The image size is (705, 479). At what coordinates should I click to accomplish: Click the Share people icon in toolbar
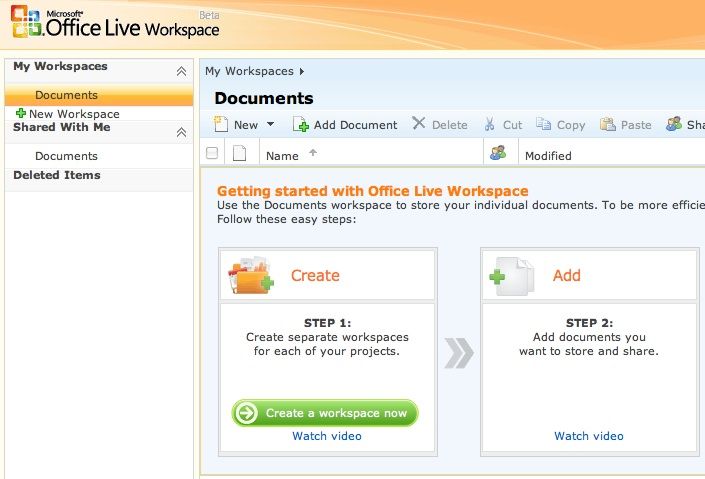[674, 124]
